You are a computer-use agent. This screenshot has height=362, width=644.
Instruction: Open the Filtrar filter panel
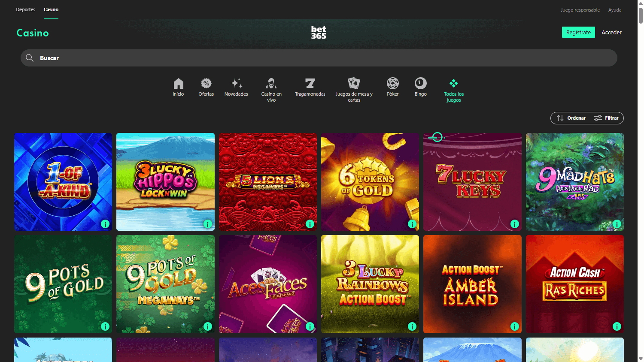coord(607,118)
